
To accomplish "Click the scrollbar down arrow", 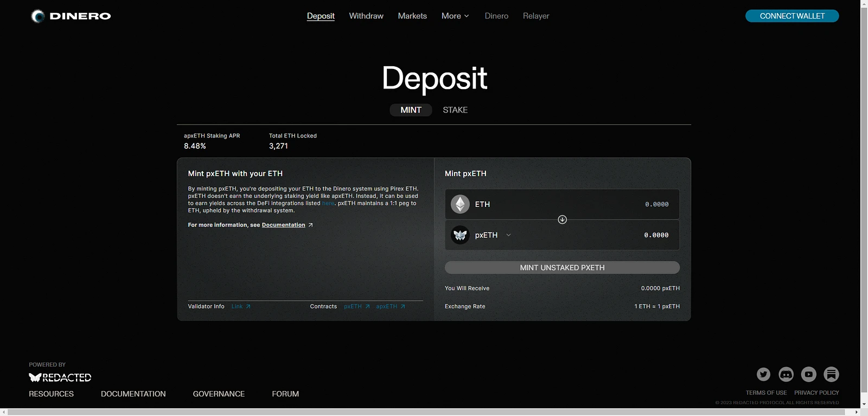I will (864, 405).
